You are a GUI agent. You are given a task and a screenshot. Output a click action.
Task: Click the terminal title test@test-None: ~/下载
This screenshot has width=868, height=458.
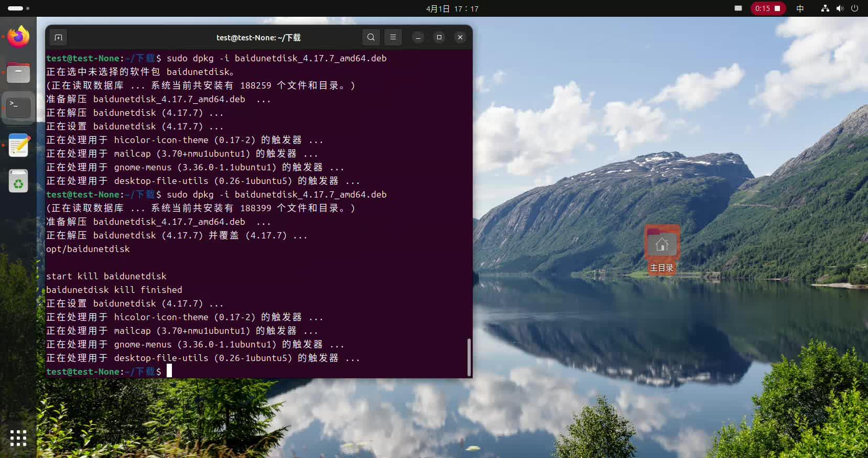click(258, 38)
